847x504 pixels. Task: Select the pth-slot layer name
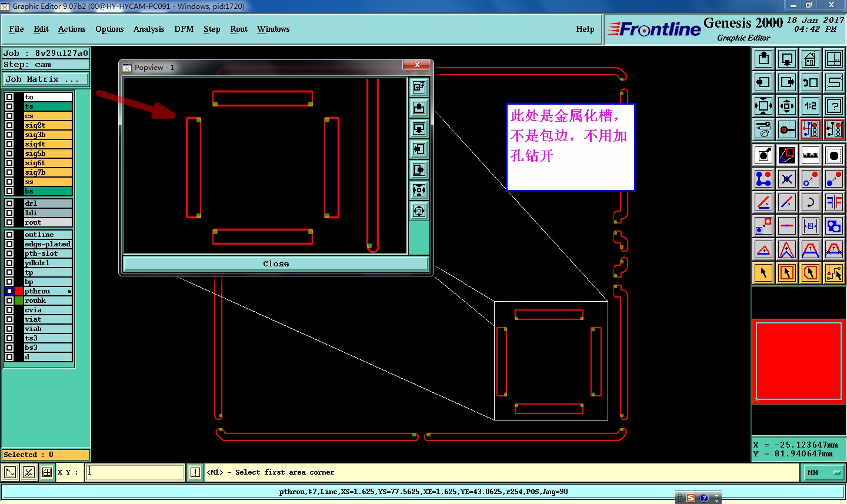pos(48,253)
